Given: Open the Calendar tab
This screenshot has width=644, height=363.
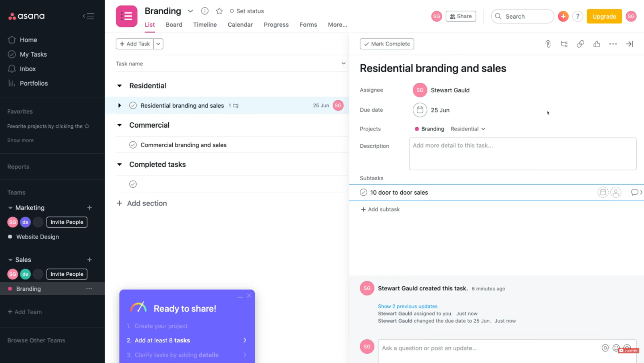Looking at the screenshot, I should (x=240, y=25).
